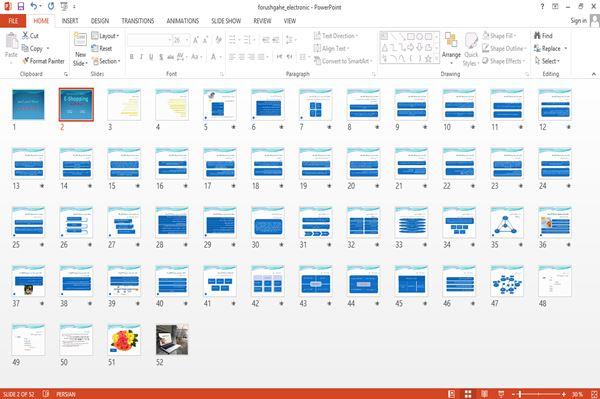Switch to Reading view in status bar
Viewport: 600px width, 399px height.
[484, 394]
